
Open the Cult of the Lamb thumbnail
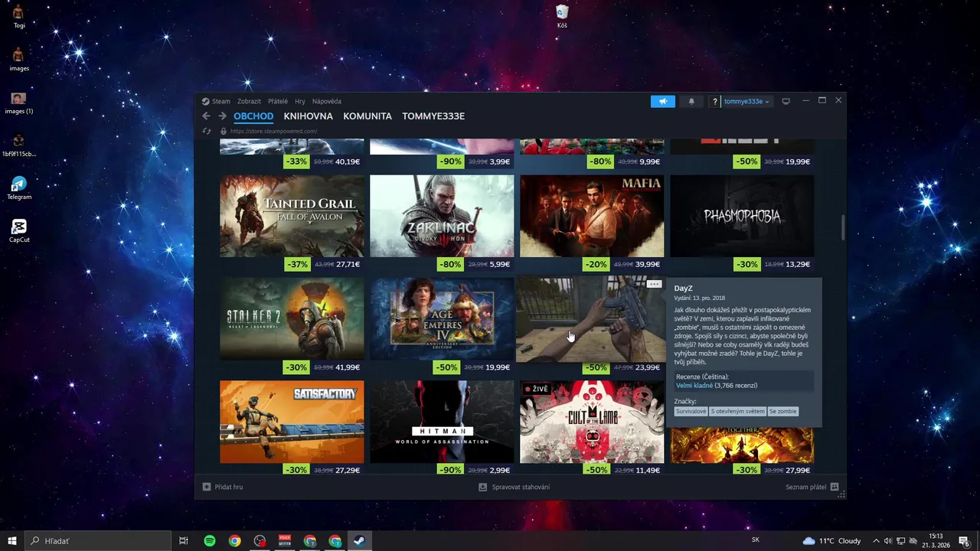[592, 422]
